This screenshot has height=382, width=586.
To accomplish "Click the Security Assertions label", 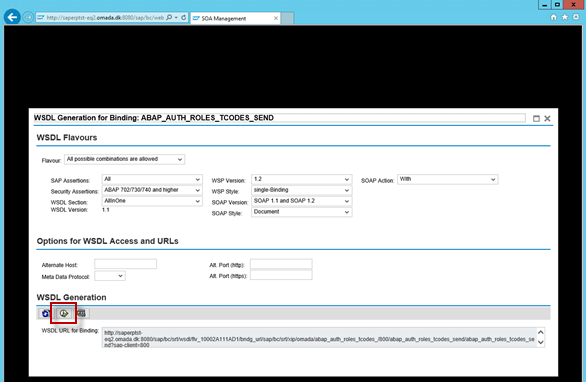I will [x=75, y=191].
